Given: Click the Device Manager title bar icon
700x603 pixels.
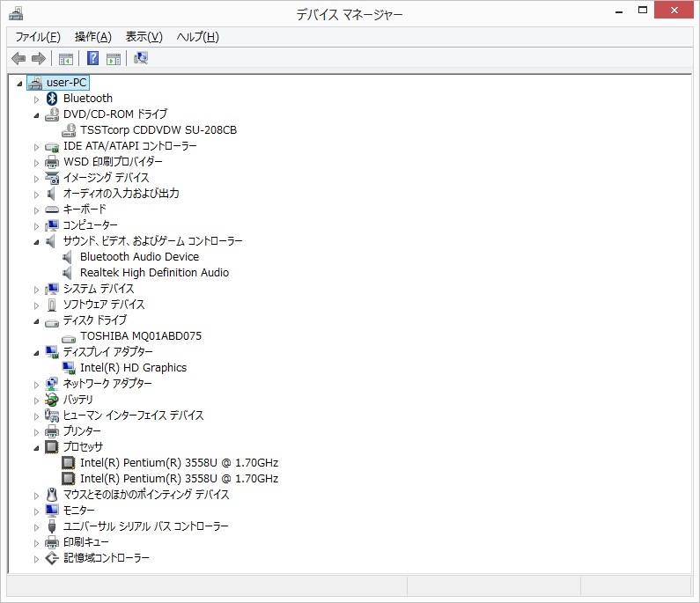Looking at the screenshot, I should click(x=16, y=13).
